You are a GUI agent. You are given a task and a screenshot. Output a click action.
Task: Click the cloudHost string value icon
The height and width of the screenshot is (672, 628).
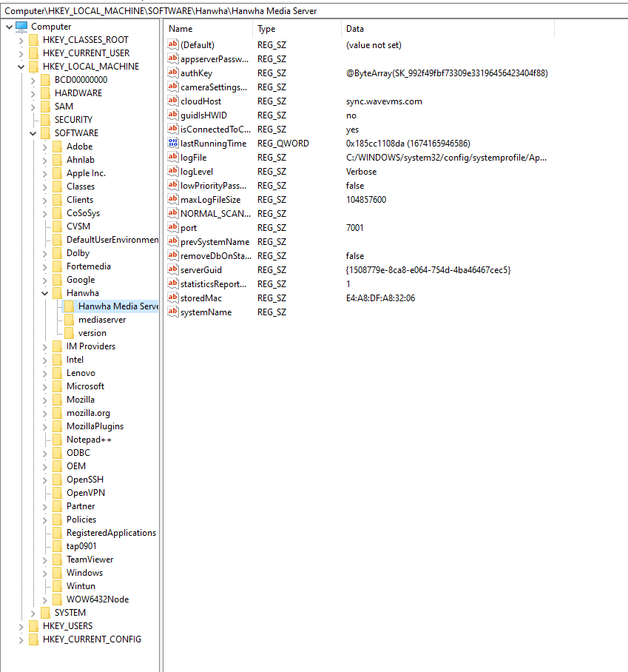pos(172,101)
